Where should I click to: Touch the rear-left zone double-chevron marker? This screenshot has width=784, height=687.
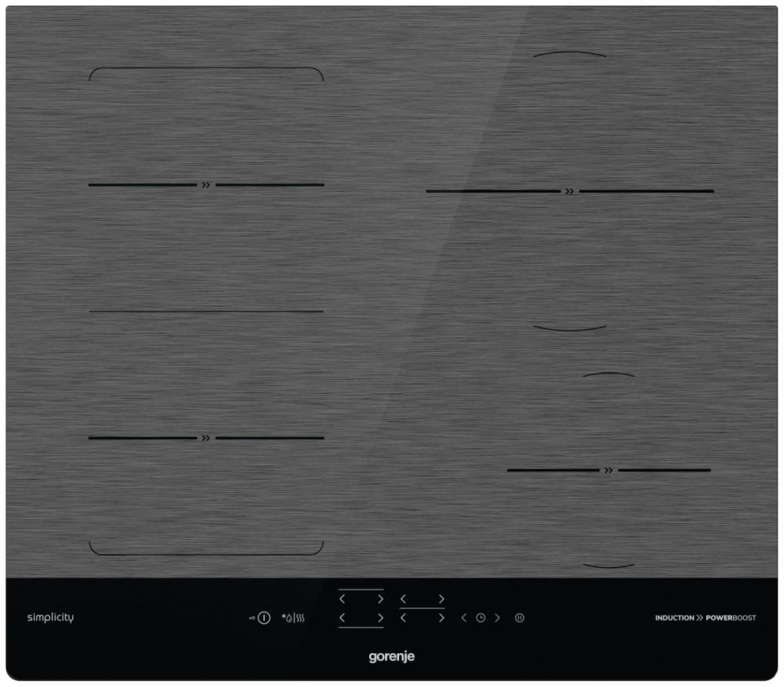click(205, 185)
